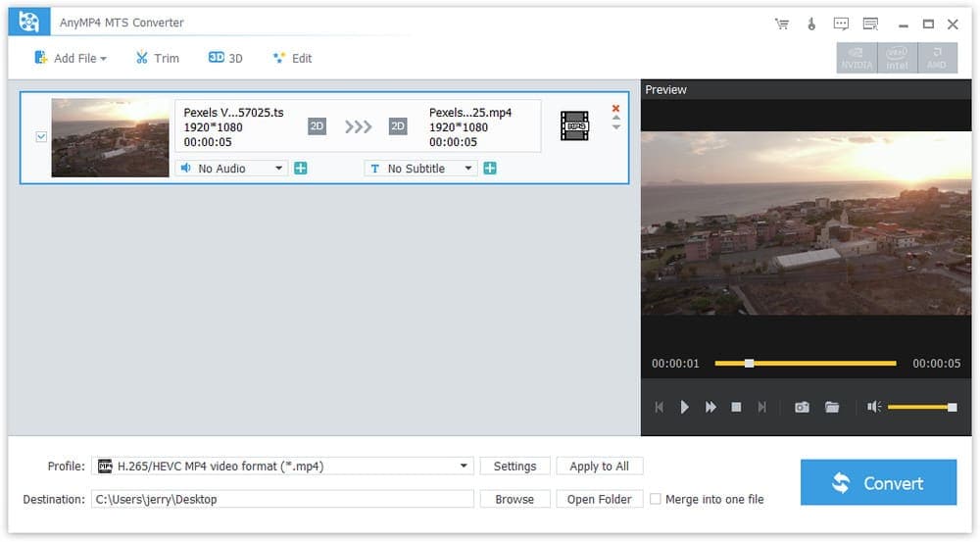Enable Merge into one file

[x=656, y=499]
